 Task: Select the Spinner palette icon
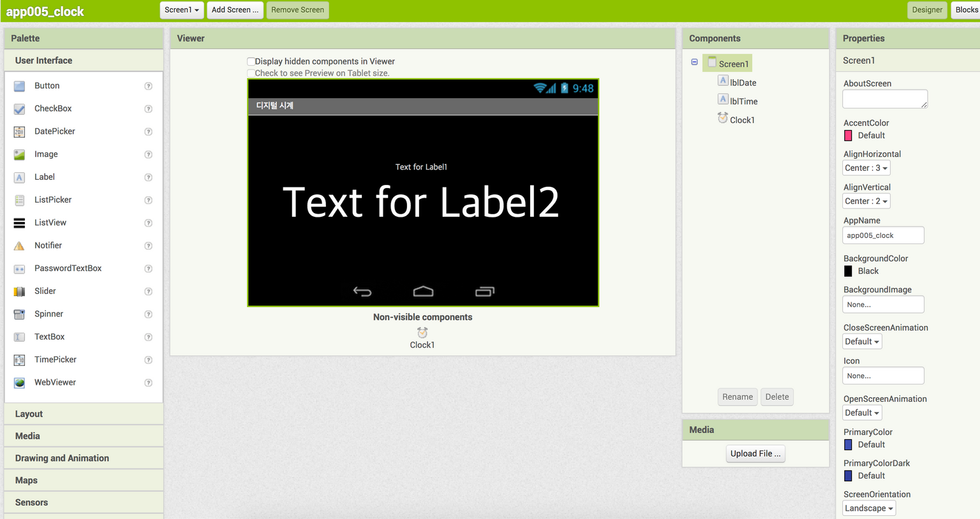20,314
